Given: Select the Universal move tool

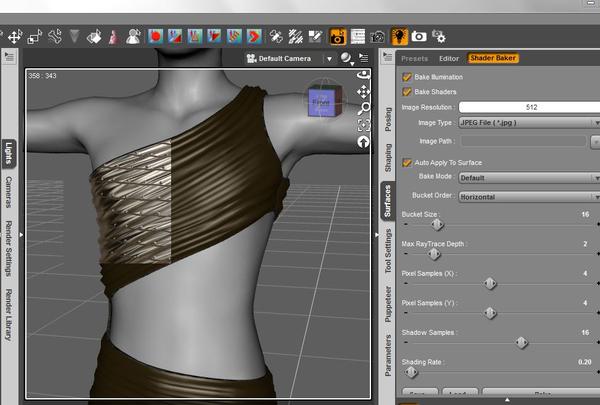Looking at the screenshot, I should click(15, 37).
